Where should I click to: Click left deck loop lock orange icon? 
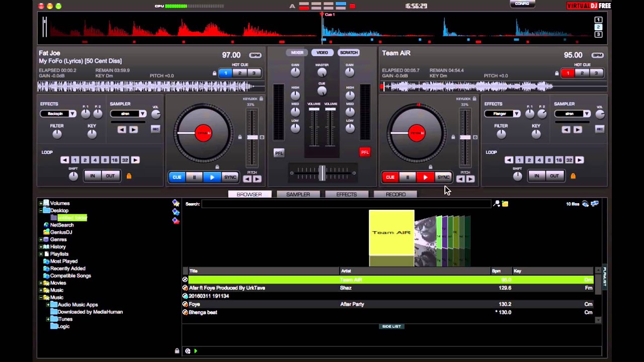click(129, 176)
